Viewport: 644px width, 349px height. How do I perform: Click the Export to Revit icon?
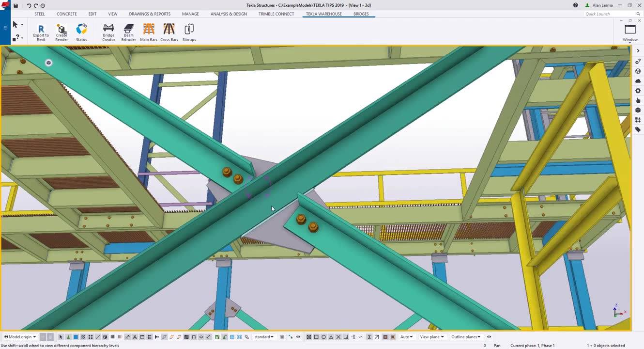point(41,32)
